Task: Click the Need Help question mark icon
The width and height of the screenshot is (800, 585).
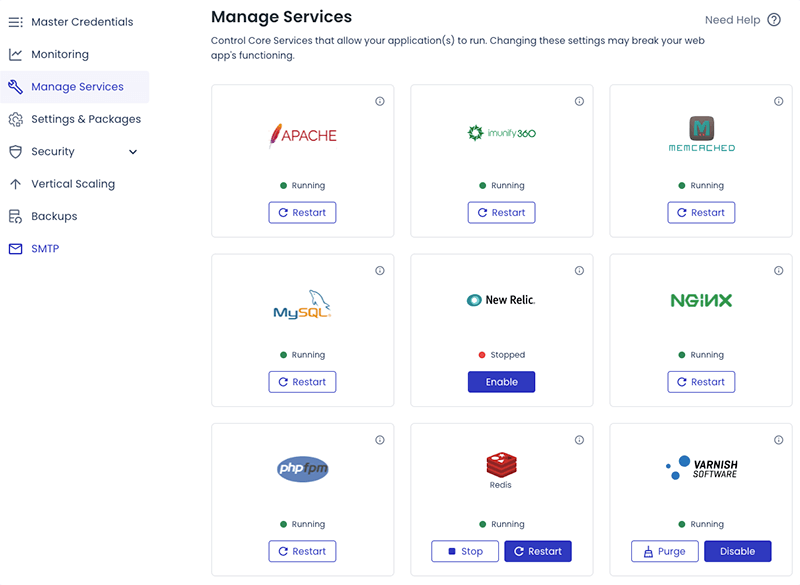Action: 774,20
